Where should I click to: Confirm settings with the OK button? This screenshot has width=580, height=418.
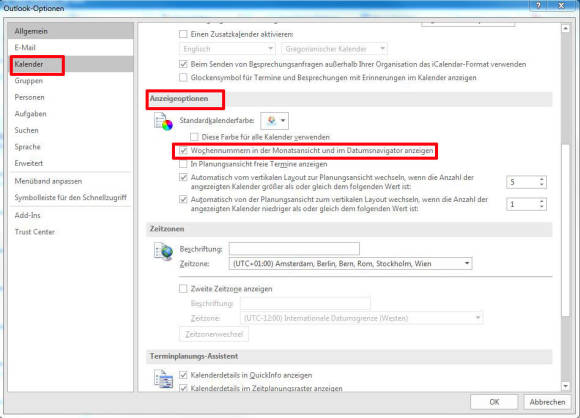(x=494, y=402)
